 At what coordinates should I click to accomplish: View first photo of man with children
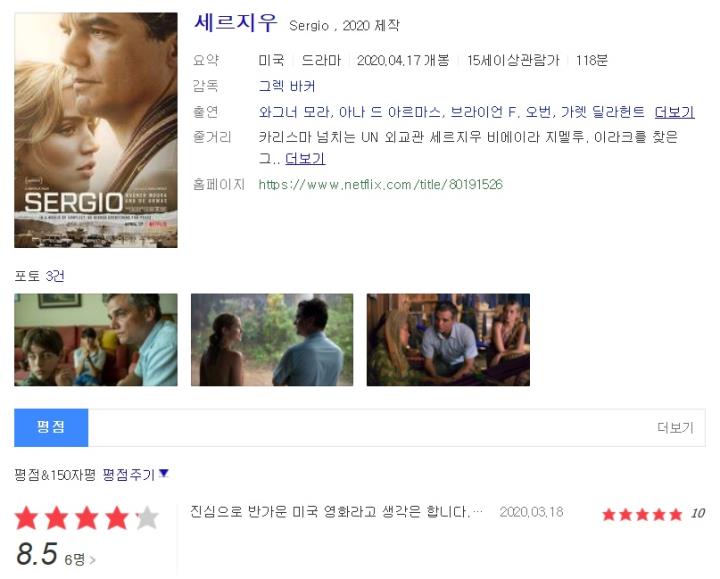96,340
